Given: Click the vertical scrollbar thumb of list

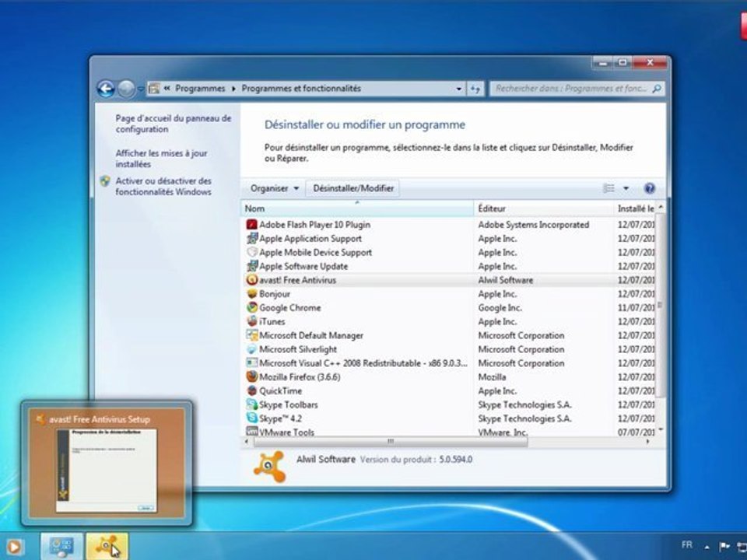Looking at the screenshot, I should coord(661,305).
